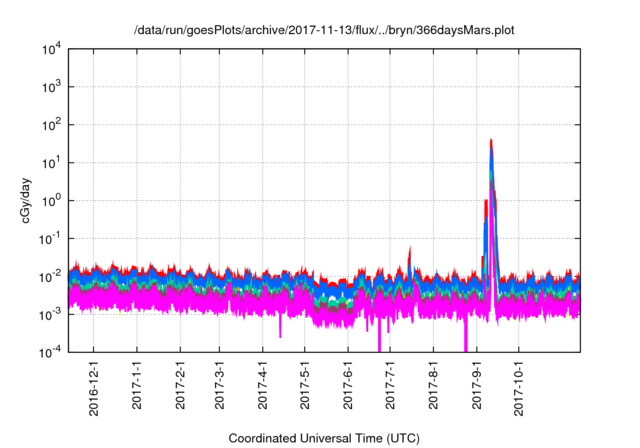Image resolution: width=640 pixels, height=448 pixels.
Task: Click the bottom y-axis tick label 10^-4
Action: pos(50,352)
